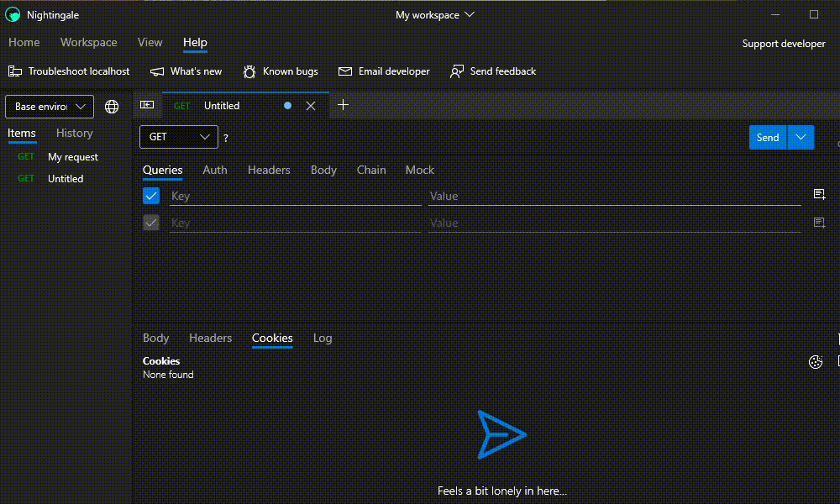Click the first query Value field
This screenshot has height=504, width=840.
point(615,196)
